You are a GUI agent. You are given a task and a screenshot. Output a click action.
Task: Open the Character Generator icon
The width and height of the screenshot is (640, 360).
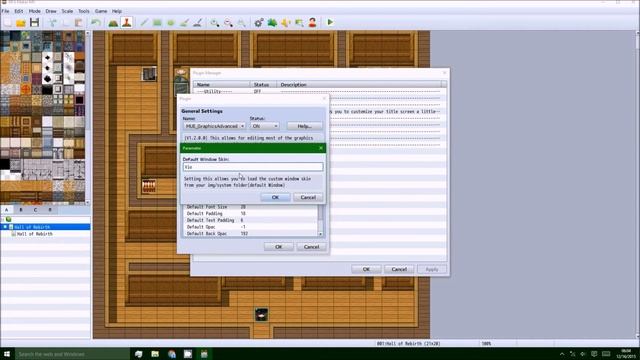tap(312, 22)
